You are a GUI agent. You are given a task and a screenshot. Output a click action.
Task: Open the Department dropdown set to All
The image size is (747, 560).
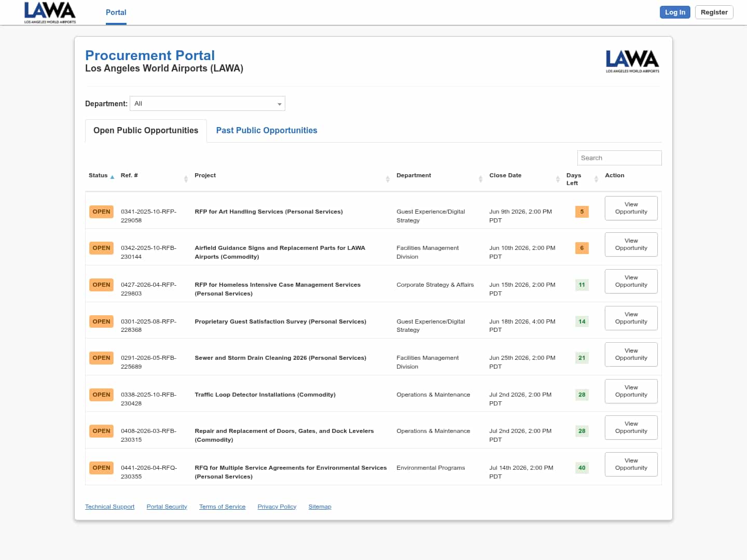click(208, 104)
